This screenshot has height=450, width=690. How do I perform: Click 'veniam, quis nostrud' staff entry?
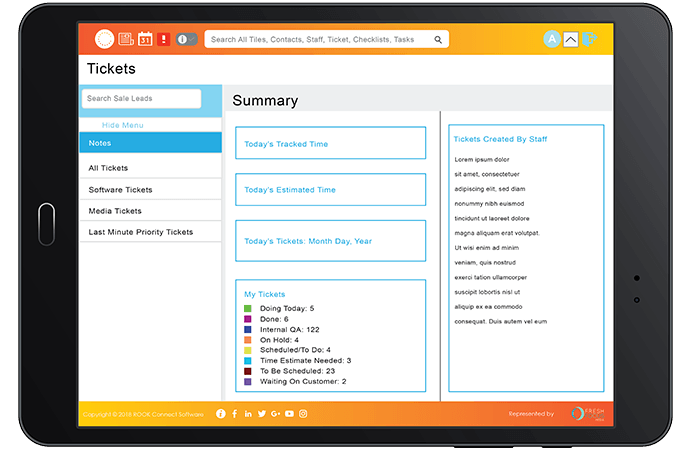[485, 263]
